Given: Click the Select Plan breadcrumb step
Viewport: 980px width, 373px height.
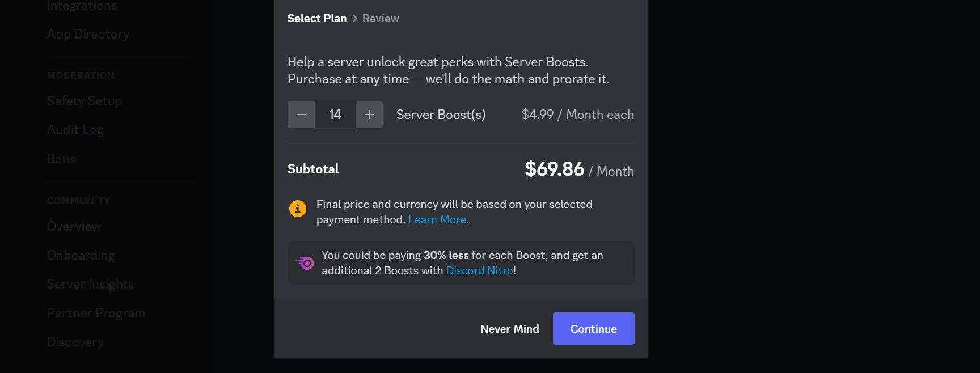Looking at the screenshot, I should 316,18.
